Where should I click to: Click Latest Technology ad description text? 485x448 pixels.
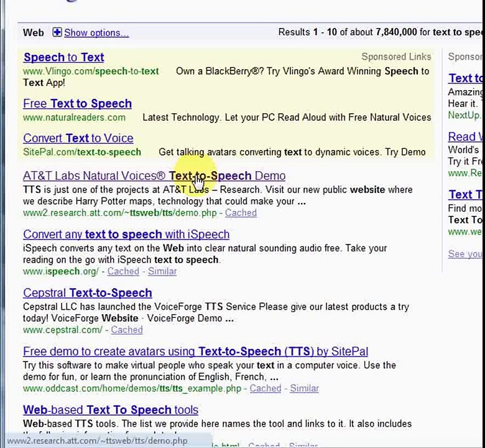tap(287, 118)
